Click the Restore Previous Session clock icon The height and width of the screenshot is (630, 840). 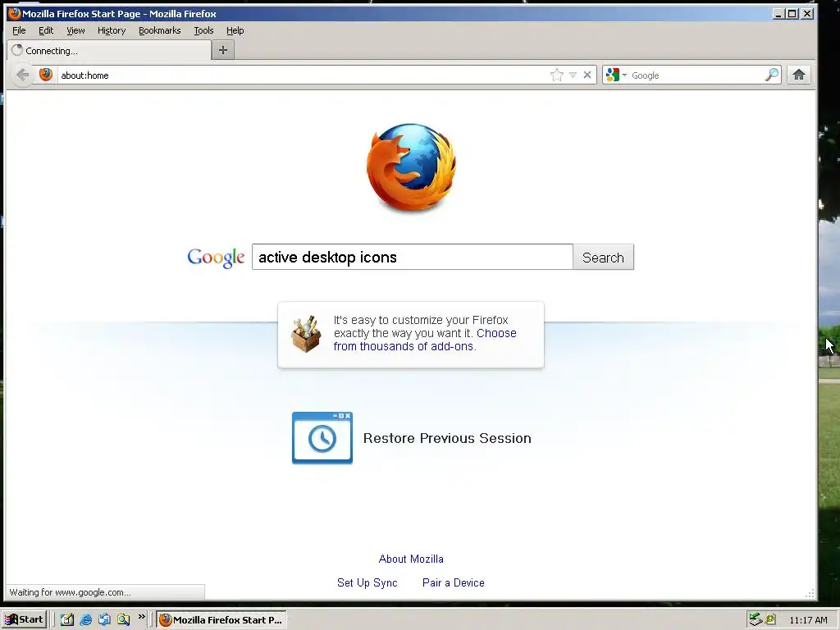[322, 438]
